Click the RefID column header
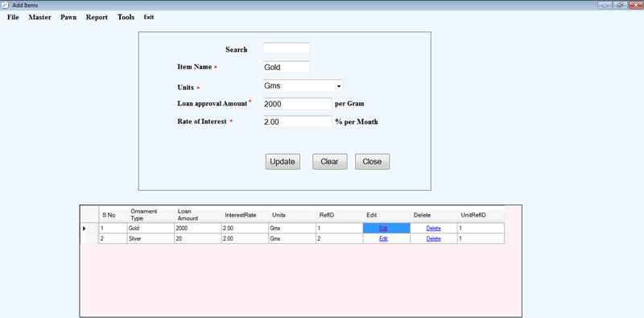The image size is (644, 318). (340, 215)
